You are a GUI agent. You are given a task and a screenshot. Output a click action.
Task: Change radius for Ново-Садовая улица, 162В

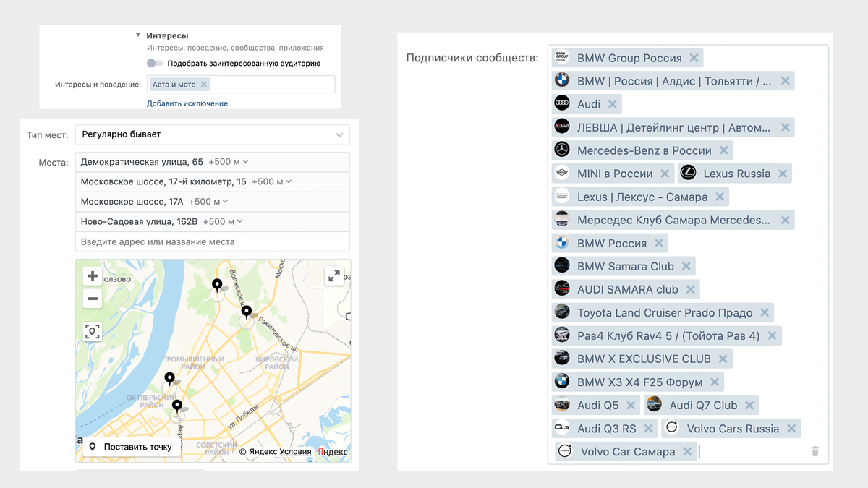click(223, 221)
